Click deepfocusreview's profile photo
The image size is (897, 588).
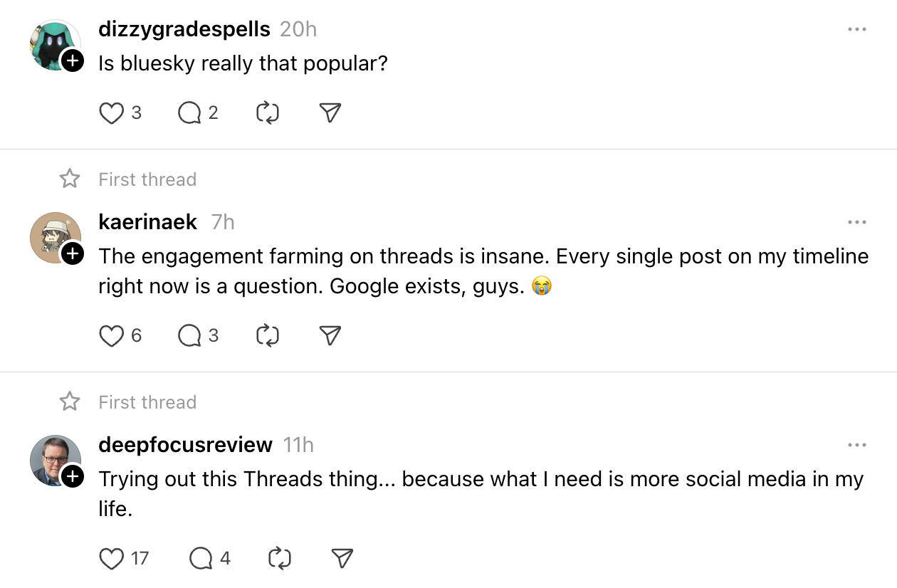53,459
